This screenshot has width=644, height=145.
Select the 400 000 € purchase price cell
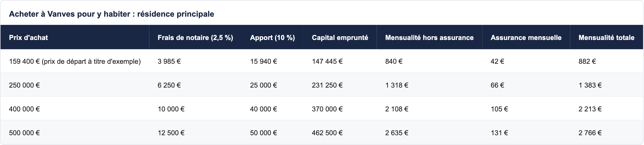click(75, 109)
